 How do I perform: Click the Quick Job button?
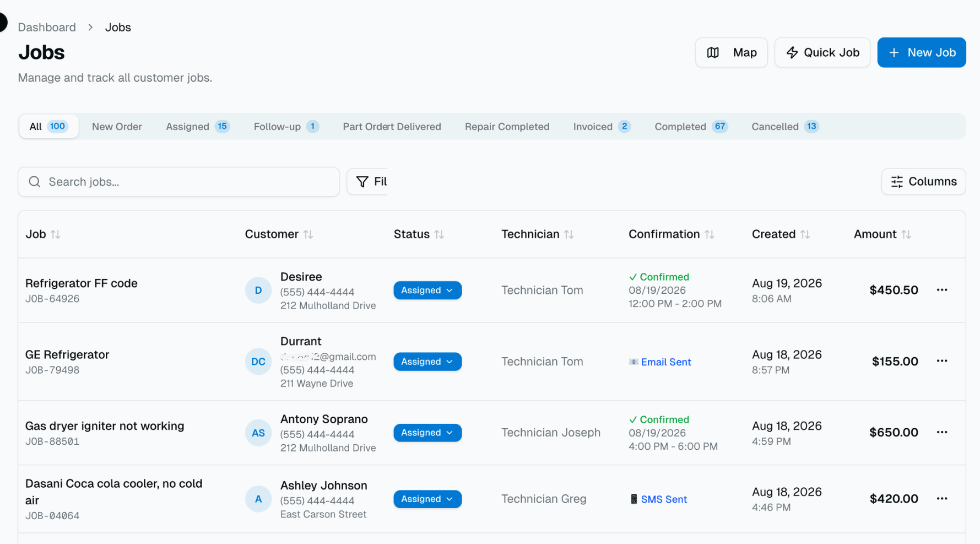click(822, 52)
